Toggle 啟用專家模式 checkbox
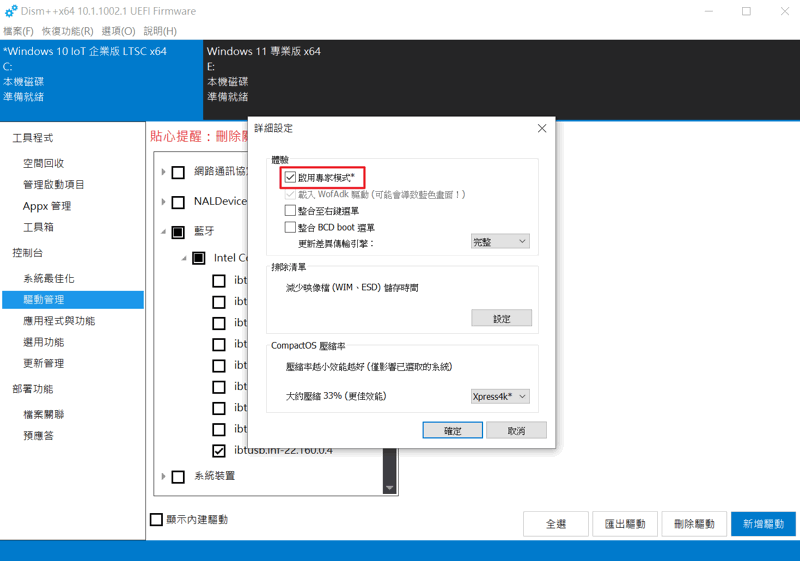The image size is (800, 561). coord(290,177)
